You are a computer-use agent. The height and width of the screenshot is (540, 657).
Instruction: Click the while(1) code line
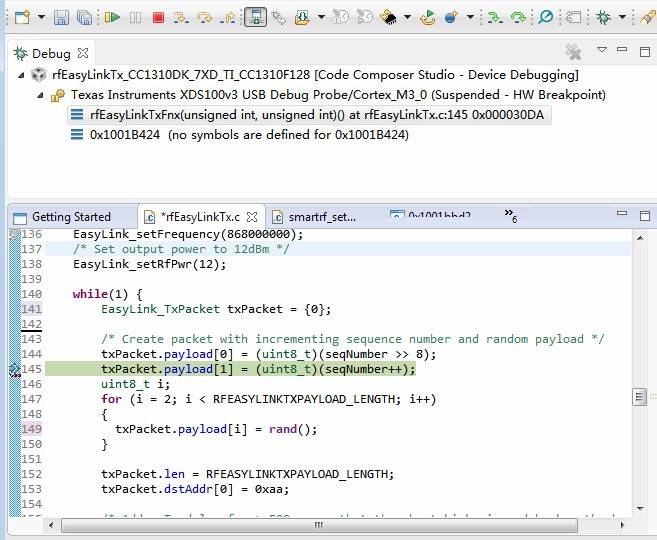point(108,294)
